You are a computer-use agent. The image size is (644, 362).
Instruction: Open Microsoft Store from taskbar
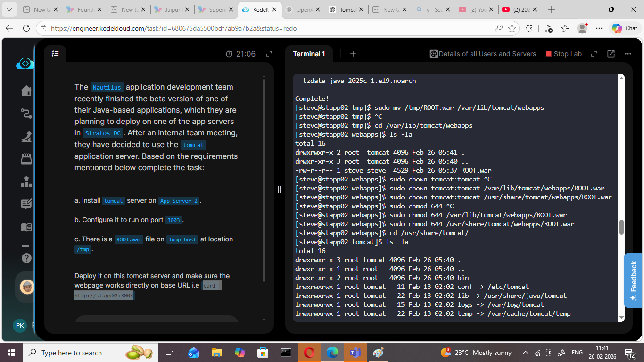(x=263, y=353)
